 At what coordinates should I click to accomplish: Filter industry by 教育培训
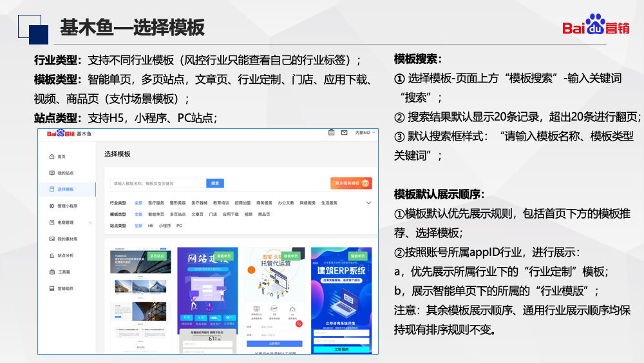(x=221, y=202)
